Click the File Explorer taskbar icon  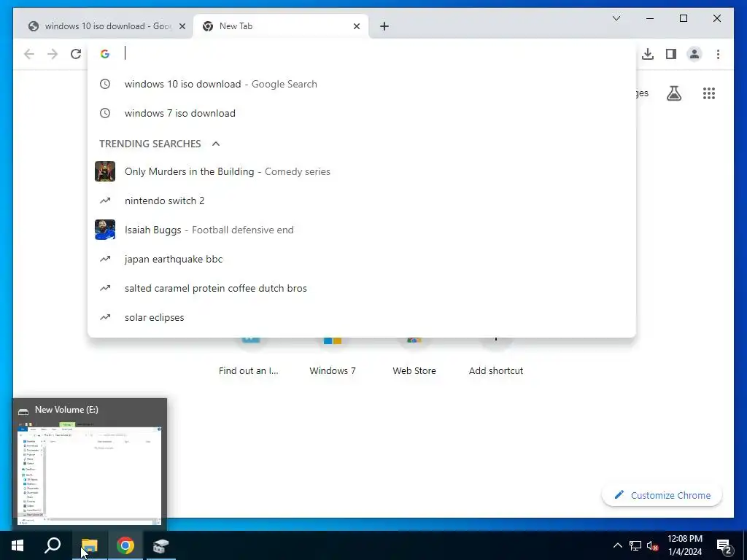89,545
